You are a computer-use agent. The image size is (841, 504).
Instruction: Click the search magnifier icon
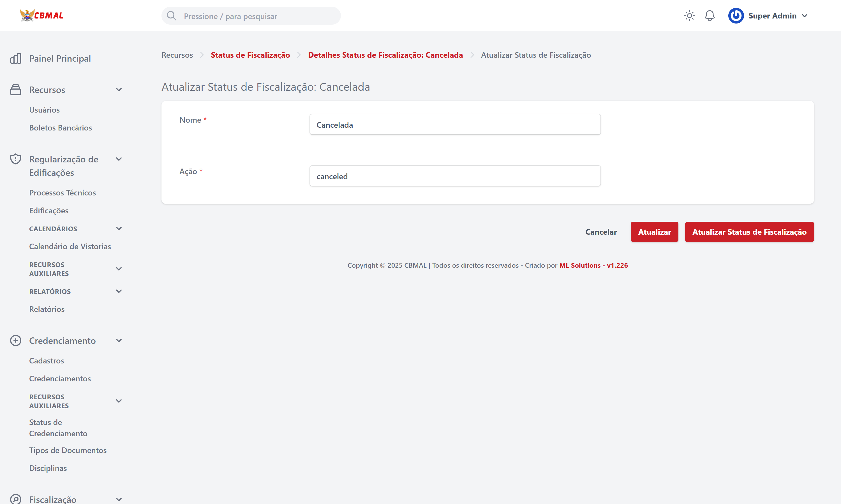coord(171,16)
